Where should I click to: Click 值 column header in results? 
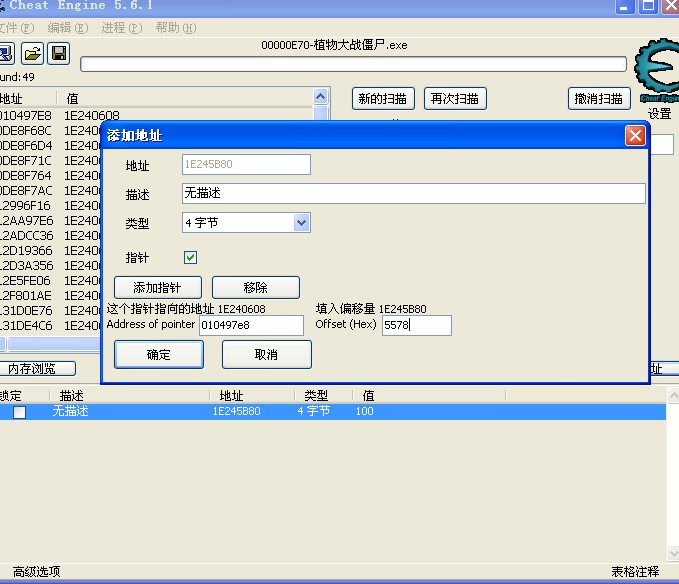[x=72, y=99]
